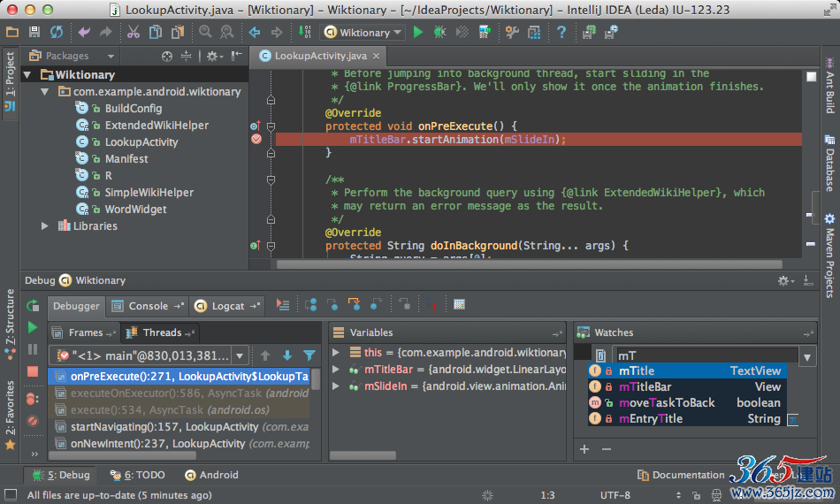This screenshot has height=504, width=840.
Task: Fold the onPreExecute method in the gutter
Action: point(271,126)
